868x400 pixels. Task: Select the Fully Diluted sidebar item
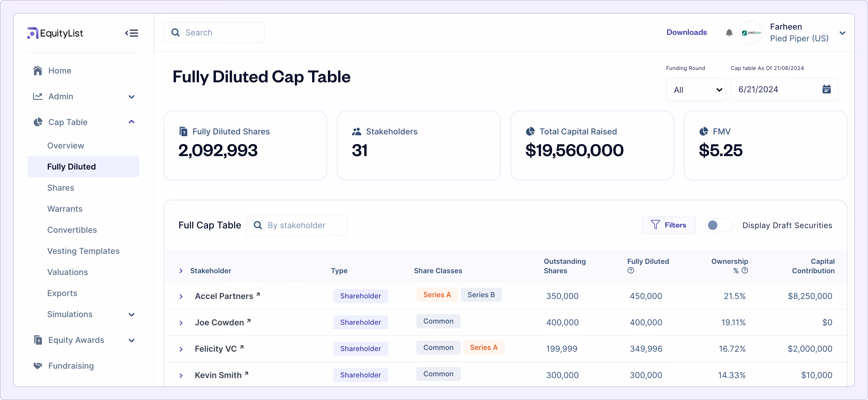pyautogui.click(x=83, y=167)
